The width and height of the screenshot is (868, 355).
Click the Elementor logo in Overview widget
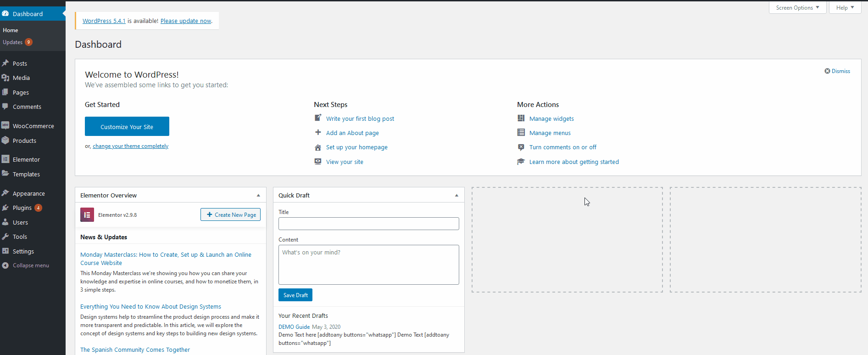pos(87,214)
